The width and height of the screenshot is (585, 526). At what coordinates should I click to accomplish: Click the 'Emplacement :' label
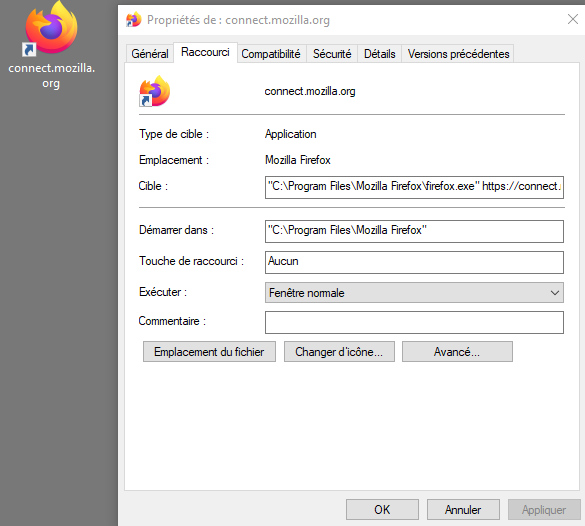click(174, 160)
